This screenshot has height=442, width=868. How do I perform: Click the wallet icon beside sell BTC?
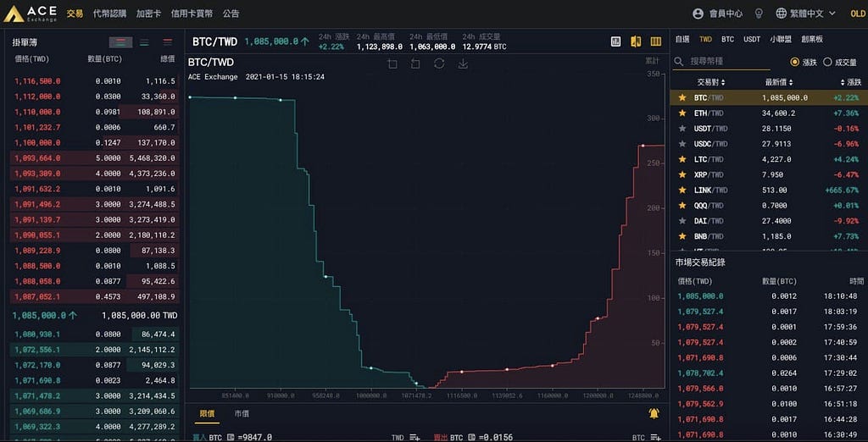click(x=470, y=438)
